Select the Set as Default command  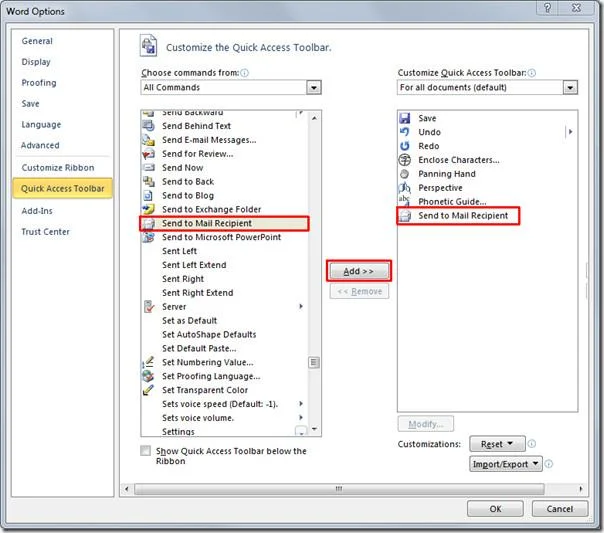tap(190, 320)
